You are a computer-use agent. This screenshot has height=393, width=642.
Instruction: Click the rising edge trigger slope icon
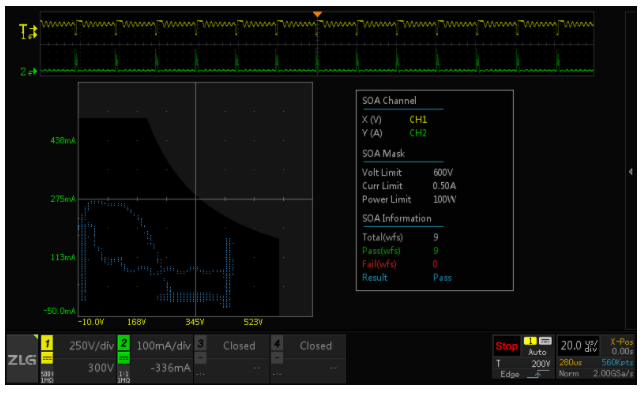coord(538,374)
